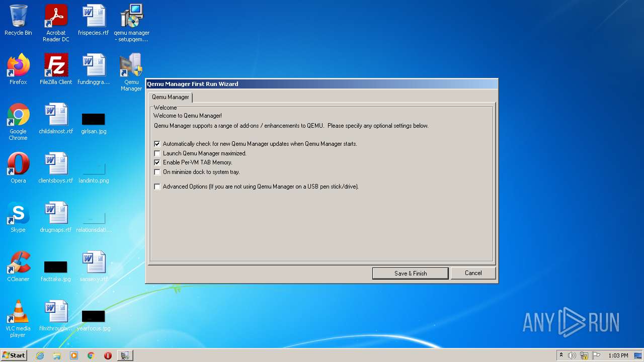Enable Launch Qemu Manager maximized

coord(157,153)
